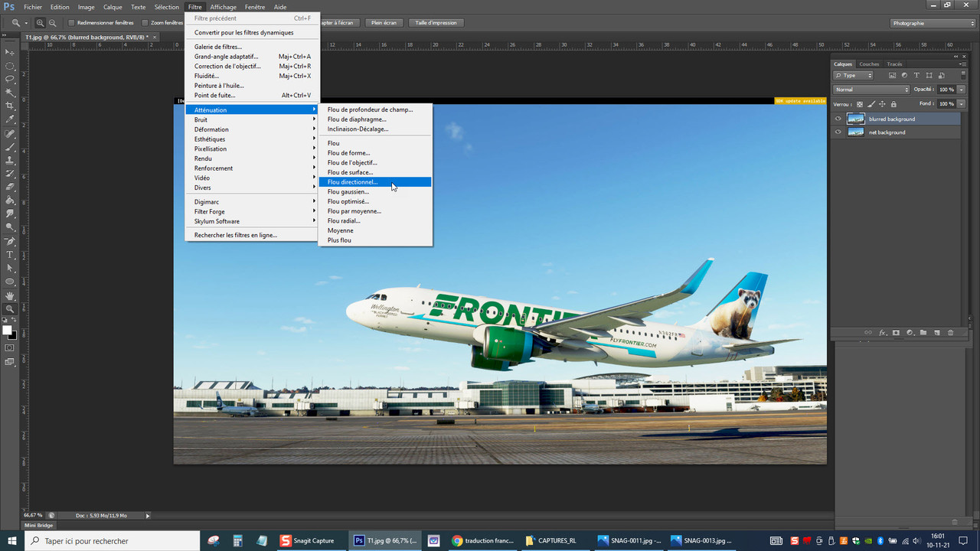
Task: Select the Lasso tool
Action: click(x=10, y=79)
